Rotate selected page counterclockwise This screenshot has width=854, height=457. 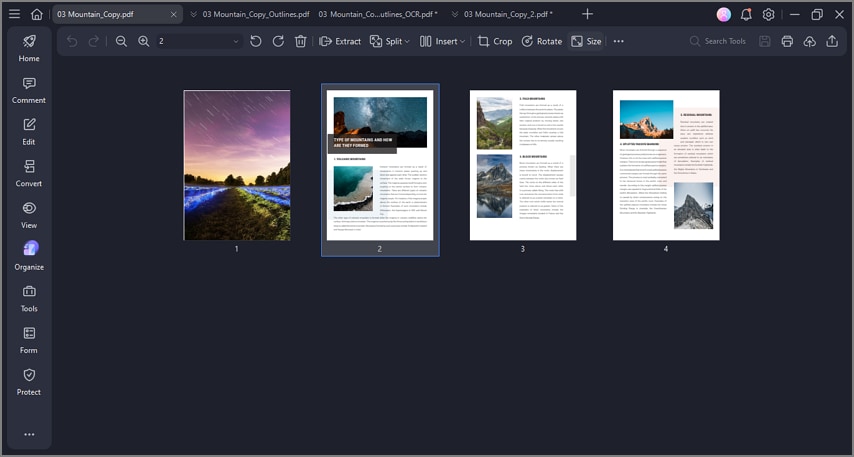pos(255,41)
